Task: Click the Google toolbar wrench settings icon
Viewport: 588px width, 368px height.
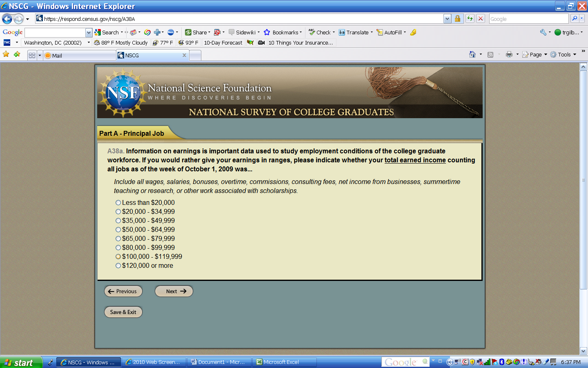Action: (543, 32)
